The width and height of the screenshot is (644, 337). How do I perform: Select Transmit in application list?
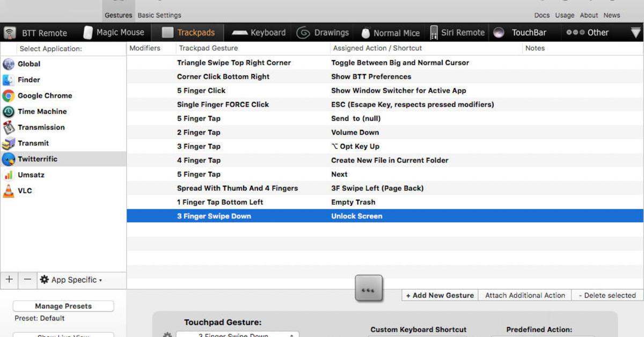pos(63,143)
